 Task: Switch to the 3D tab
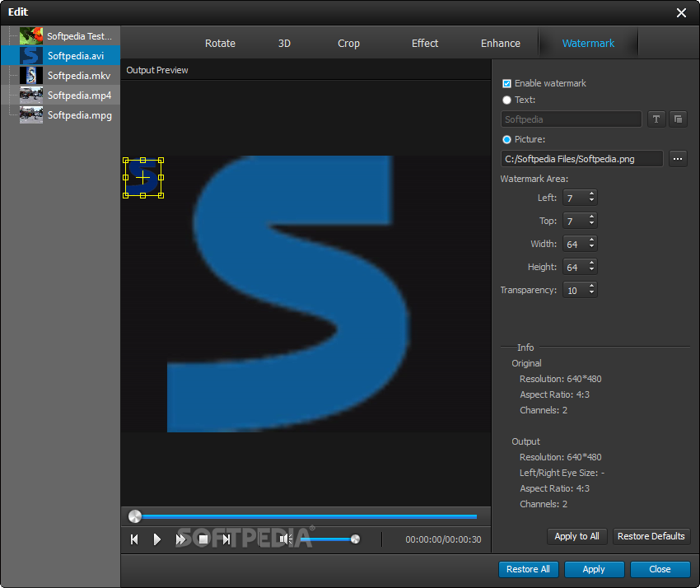284,44
